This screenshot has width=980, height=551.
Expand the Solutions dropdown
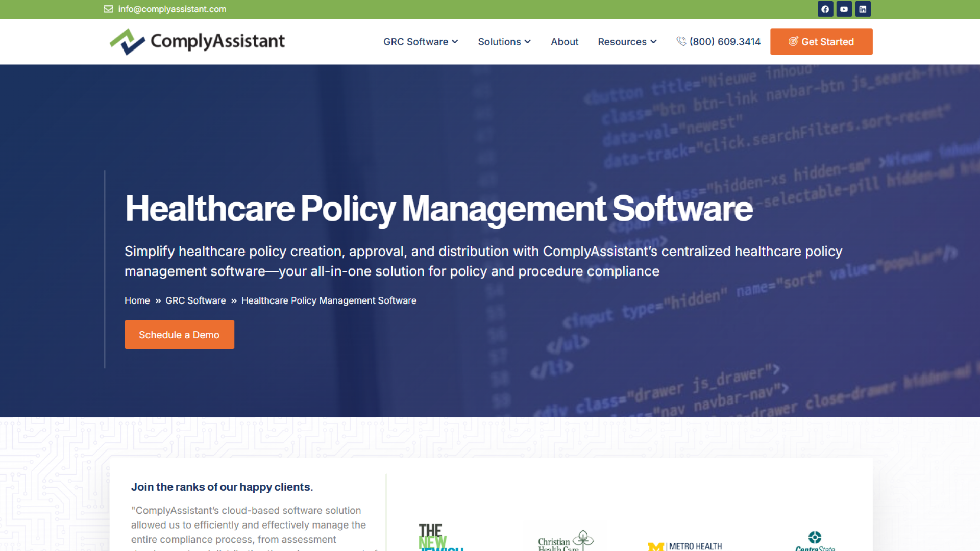[504, 42]
